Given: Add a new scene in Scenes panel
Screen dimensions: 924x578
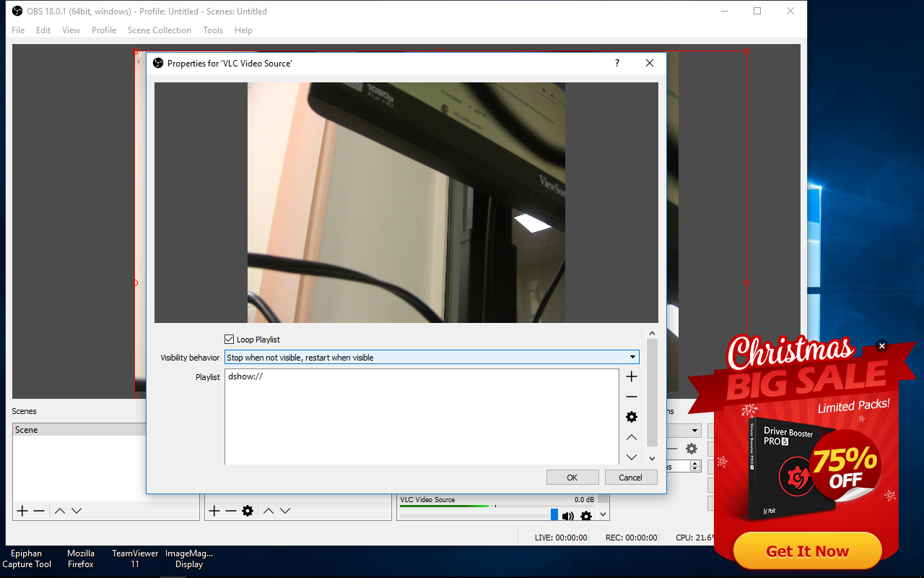Looking at the screenshot, I should [x=22, y=511].
